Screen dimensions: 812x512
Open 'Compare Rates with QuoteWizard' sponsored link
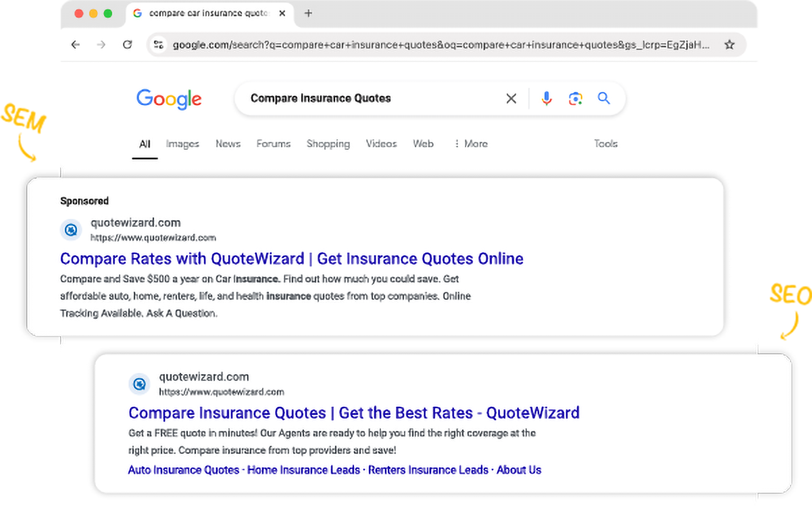click(292, 259)
